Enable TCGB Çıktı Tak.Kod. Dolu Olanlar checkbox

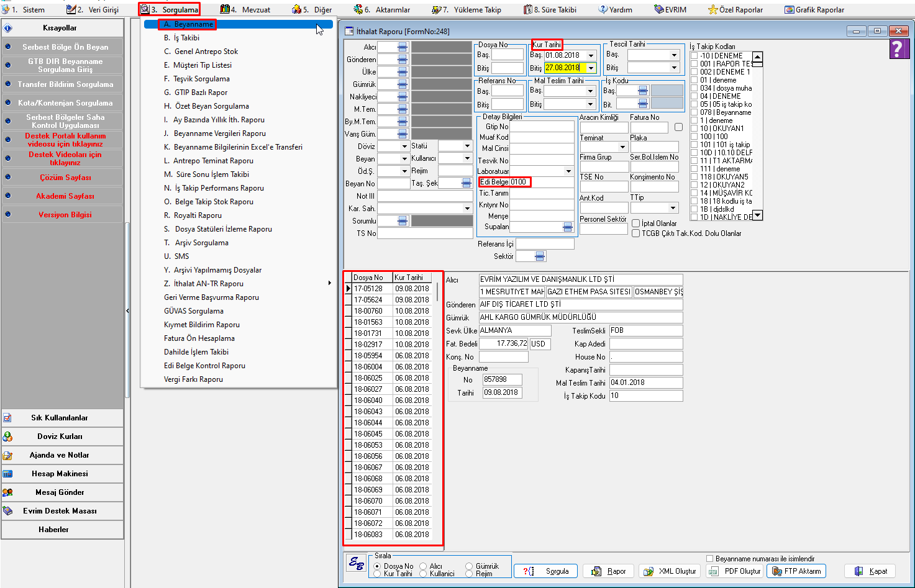coord(635,233)
